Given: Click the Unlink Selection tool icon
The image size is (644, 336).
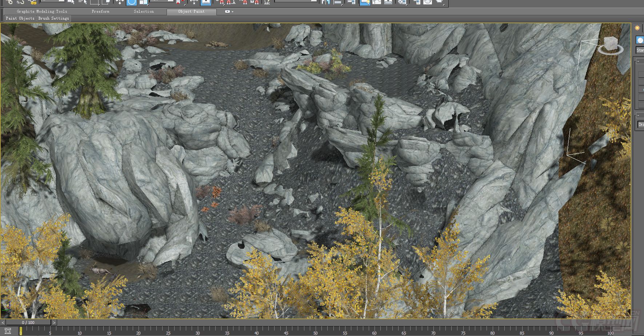Looking at the screenshot, I should coord(21,2).
